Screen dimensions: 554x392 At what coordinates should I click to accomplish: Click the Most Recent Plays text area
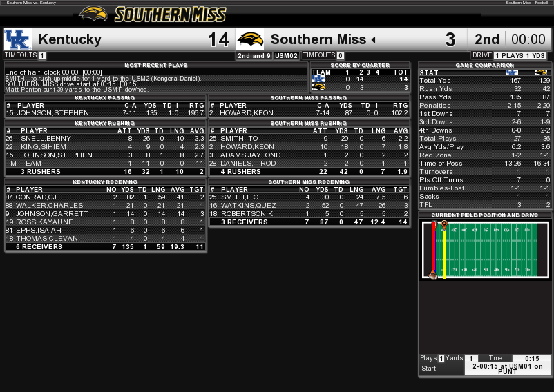coord(155,81)
